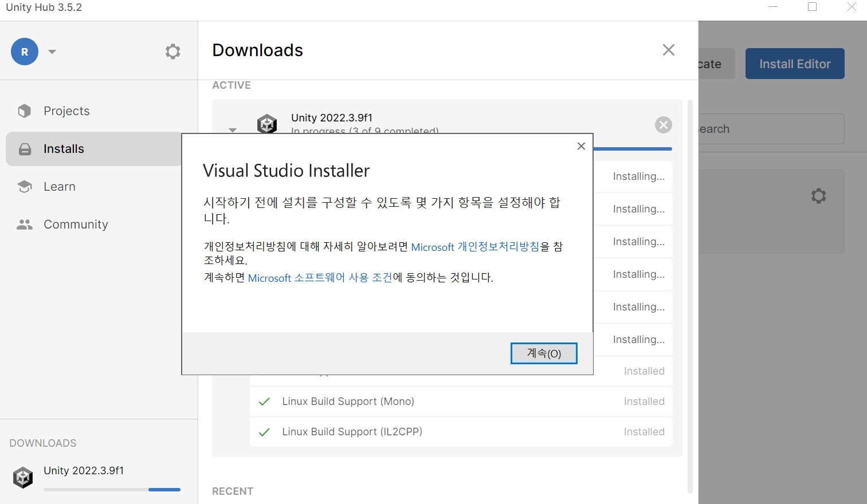Minimize the Unity Hub window
Viewport: 867px width, 504px height.
click(x=773, y=7)
